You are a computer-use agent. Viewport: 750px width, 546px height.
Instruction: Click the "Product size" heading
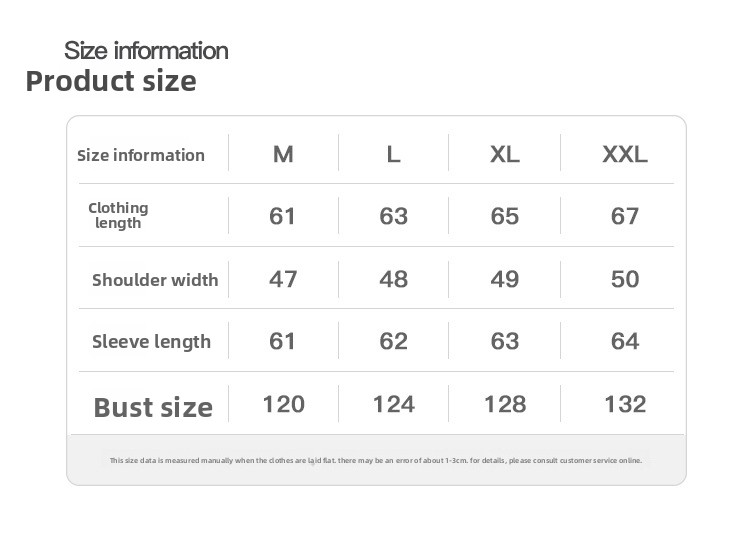111,81
